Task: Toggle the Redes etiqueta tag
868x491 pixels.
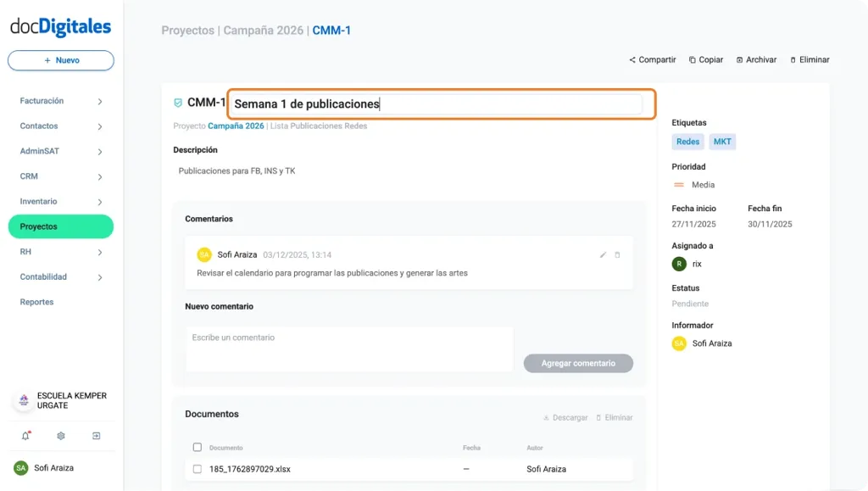Action: pyautogui.click(x=687, y=142)
